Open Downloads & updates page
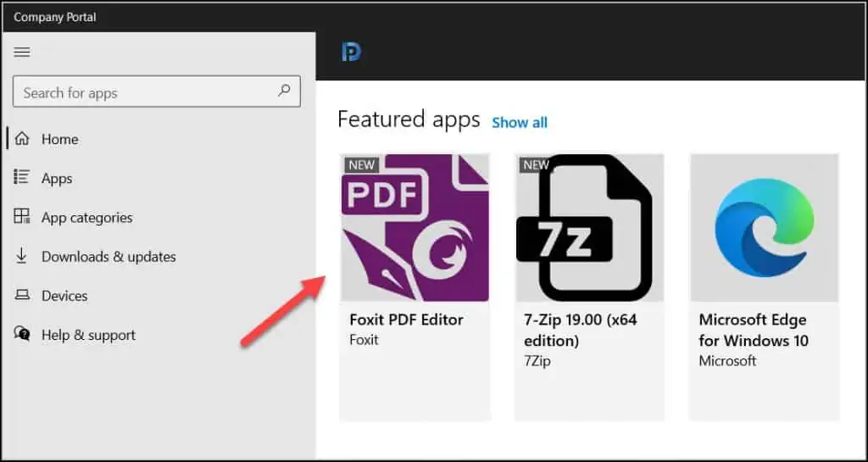Image resolution: width=868 pixels, height=462 pixels. tap(108, 257)
